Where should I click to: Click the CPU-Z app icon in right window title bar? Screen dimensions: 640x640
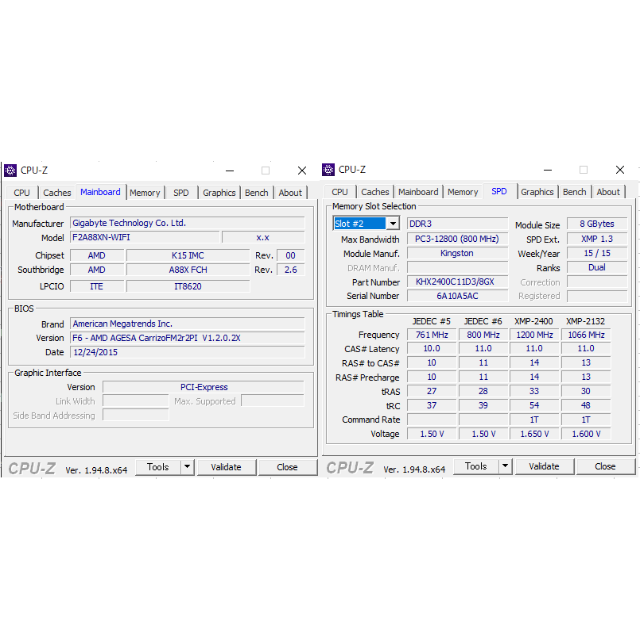coord(328,169)
